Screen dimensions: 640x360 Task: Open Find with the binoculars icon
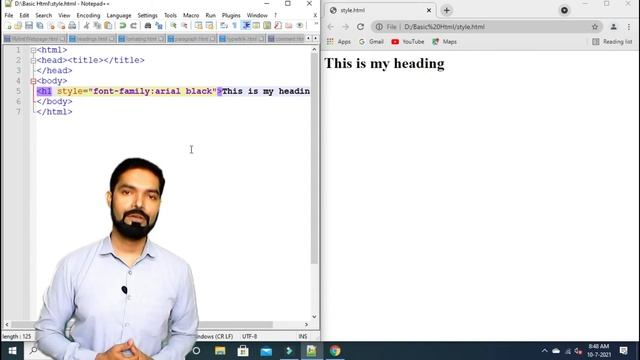(x=148, y=26)
